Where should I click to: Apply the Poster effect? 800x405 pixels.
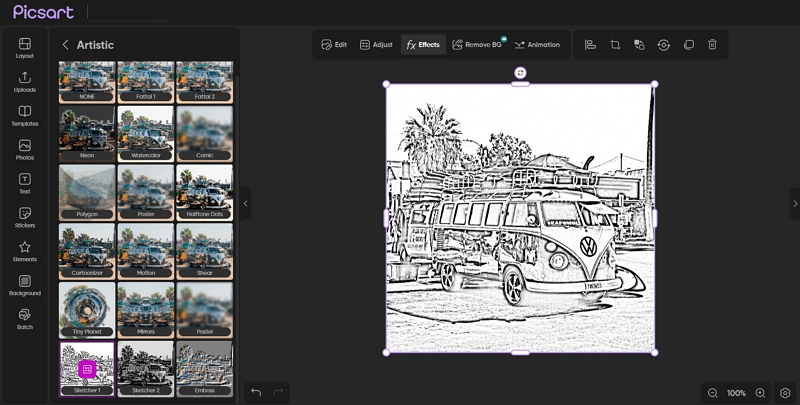click(146, 192)
